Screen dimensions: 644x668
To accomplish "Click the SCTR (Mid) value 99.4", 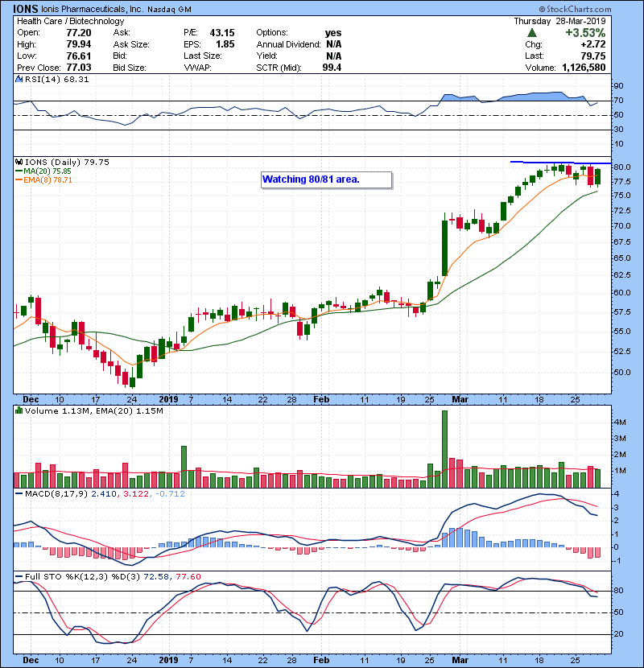I will (x=332, y=68).
